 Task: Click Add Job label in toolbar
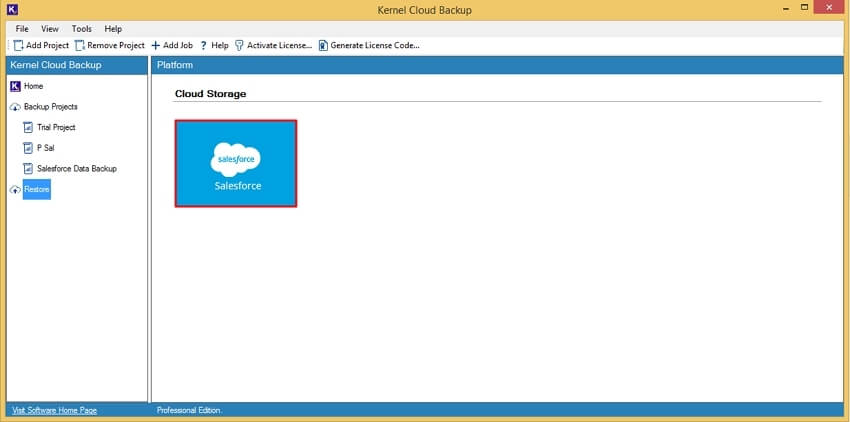[178, 46]
